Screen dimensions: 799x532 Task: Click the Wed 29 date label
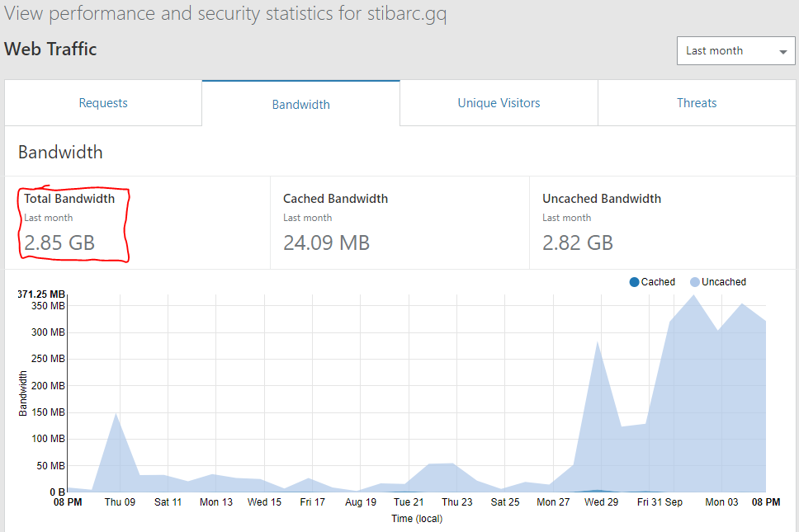(601, 502)
